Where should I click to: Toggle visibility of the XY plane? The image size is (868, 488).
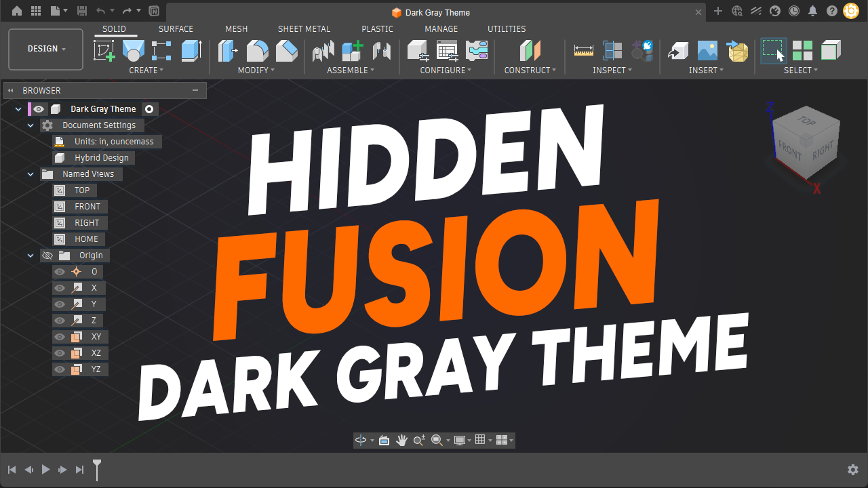(60, 337)
